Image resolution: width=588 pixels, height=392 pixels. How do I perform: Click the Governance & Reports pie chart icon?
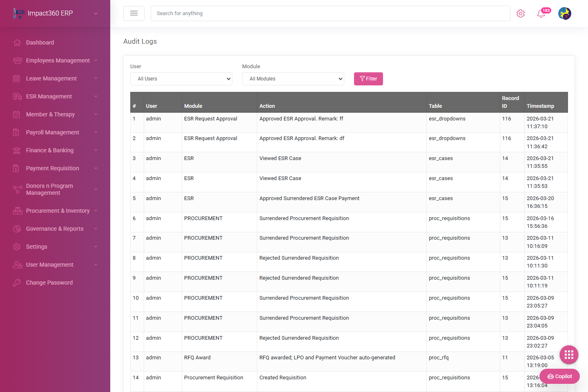(17, 229)
